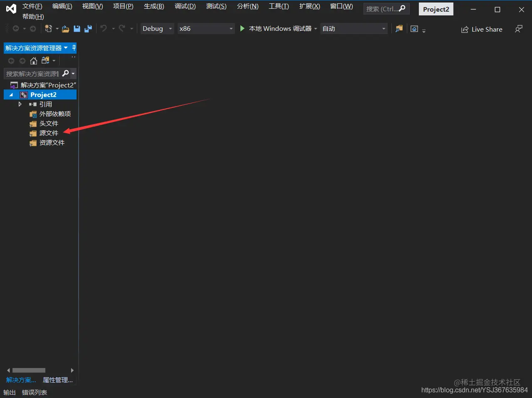Screen dimensions: 532x398
Task: Click the Open File folder icon
Action: (x=65, y=29)
